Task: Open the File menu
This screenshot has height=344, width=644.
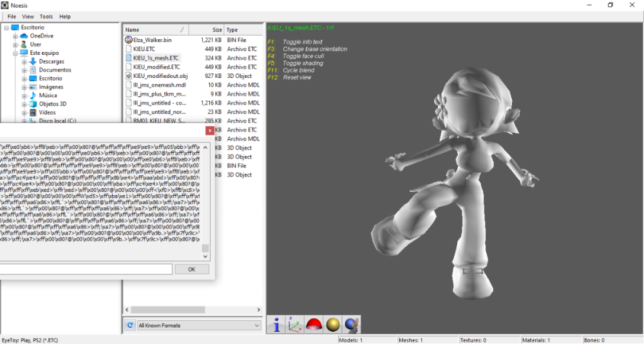Action: tap(12, 16)
